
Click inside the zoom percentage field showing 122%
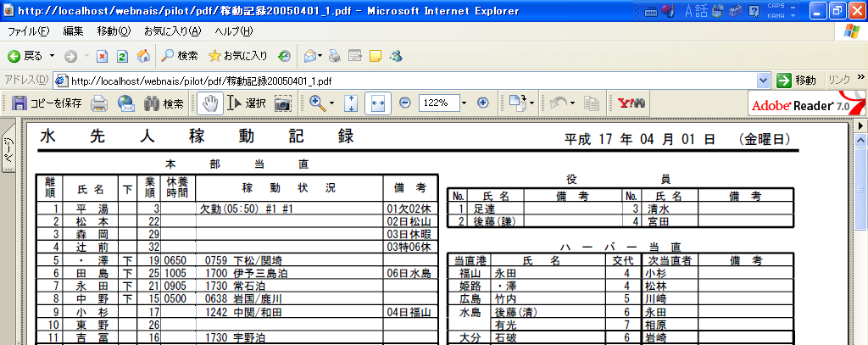pyautogui.click(x=436, y=103)
